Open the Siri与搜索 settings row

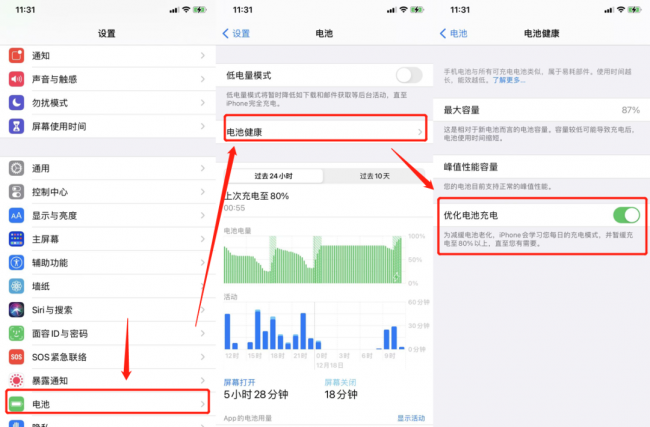[108, 310]
